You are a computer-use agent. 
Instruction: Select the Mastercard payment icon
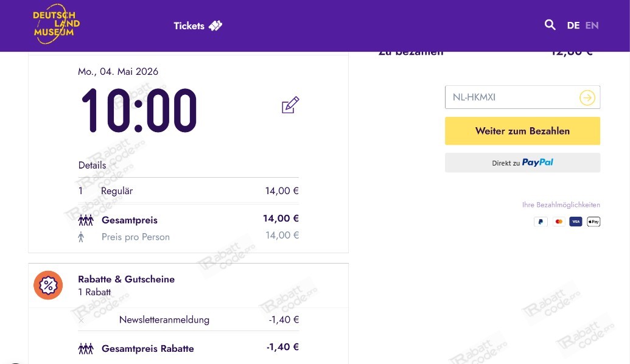[558, 222]
